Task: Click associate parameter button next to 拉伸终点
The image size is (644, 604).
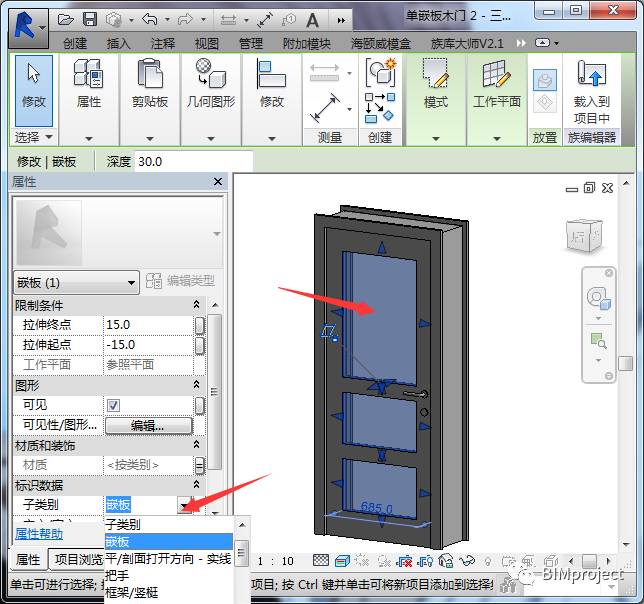Action: [199, 325]
